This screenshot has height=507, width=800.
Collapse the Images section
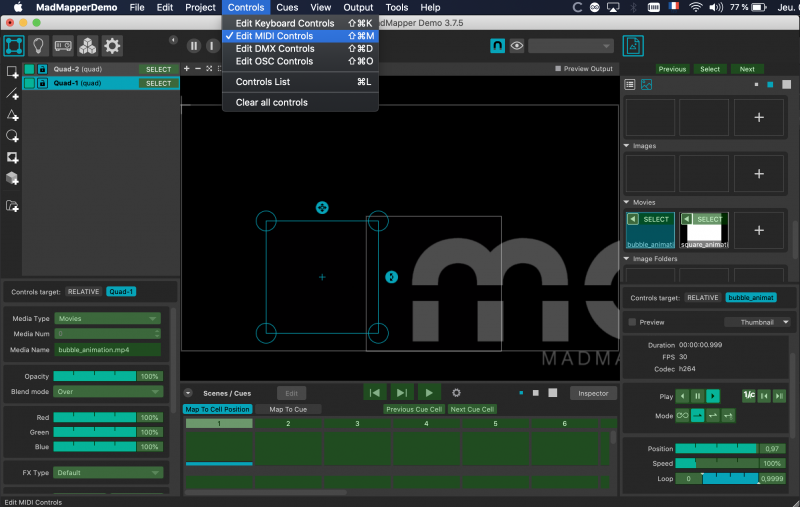tap(627, 146)
